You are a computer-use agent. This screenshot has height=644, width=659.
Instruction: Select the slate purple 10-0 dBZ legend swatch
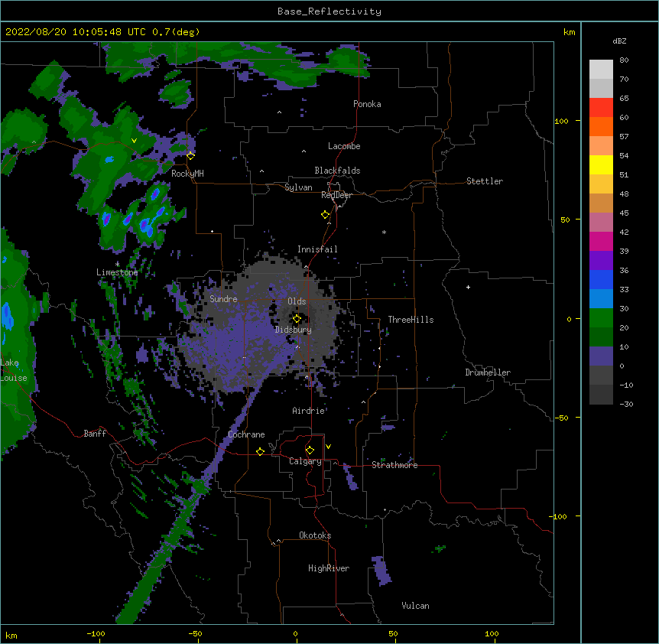click(x=601, y=356)
